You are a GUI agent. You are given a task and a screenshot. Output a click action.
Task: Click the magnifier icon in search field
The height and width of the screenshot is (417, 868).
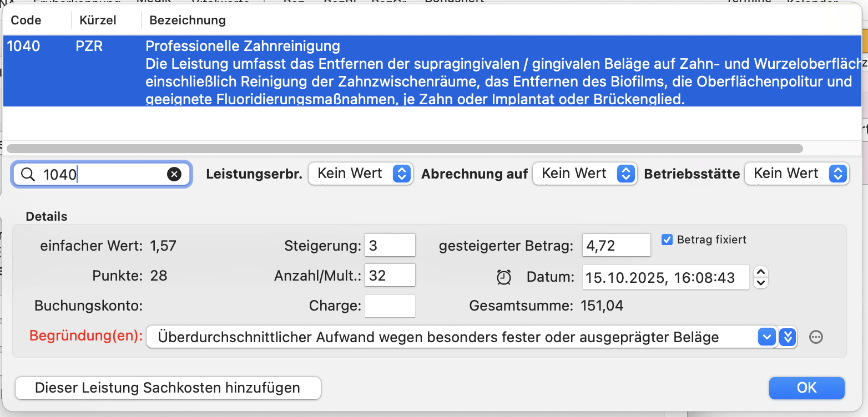tap(28, 175)
